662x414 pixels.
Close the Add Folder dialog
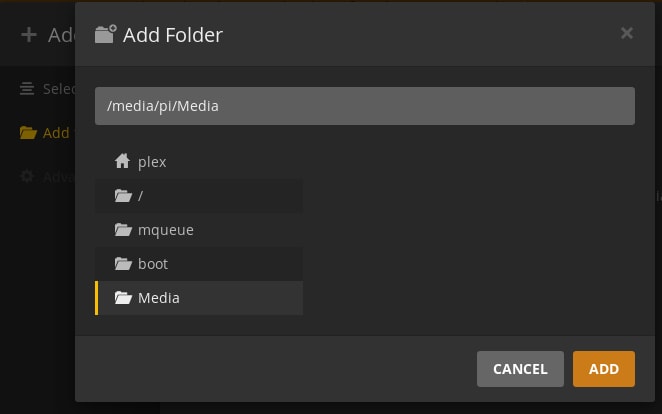pos(627,33)
